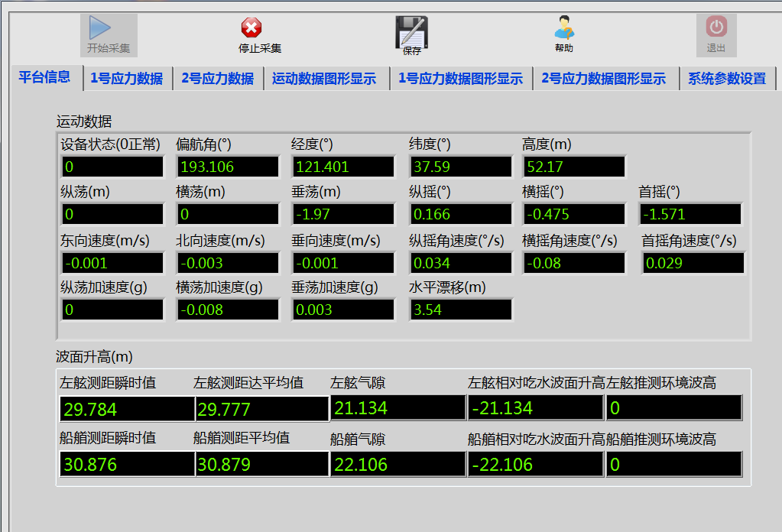Click 左舷测距瞬时值 field showing 29.784
This screenshot has width=782, height=532.
click(x=127, y=410)
